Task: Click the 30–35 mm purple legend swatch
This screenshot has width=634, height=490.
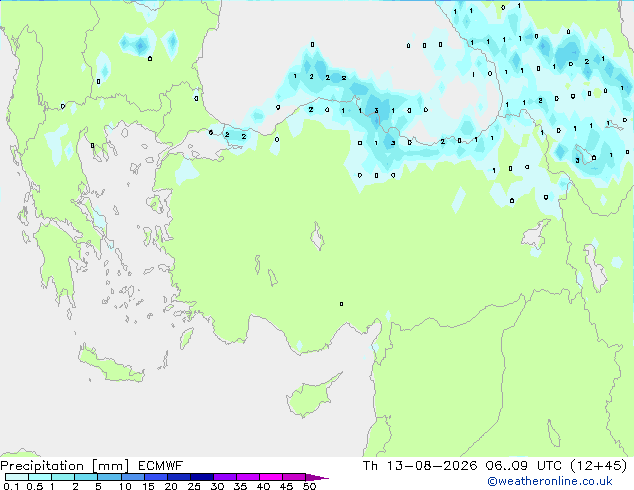Action: click(224, 477)
